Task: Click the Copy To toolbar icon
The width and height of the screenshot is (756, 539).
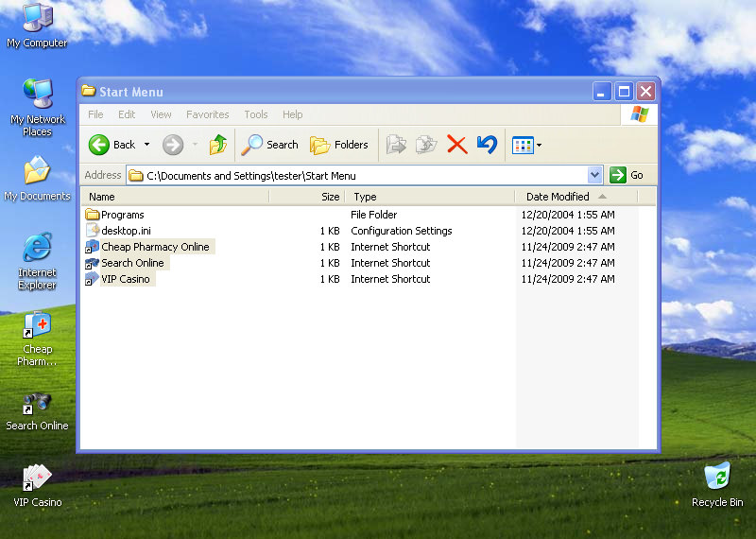Action: (426, 145)
